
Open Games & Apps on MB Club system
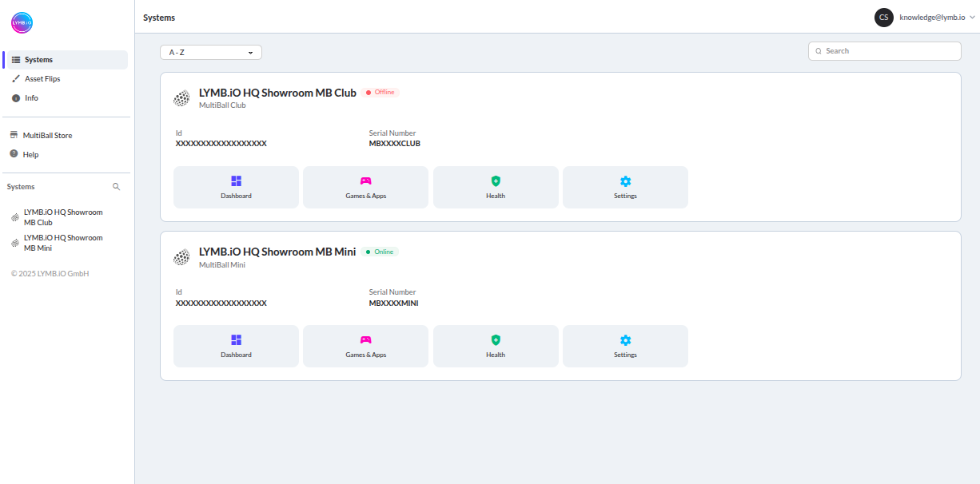pos(365,187)
